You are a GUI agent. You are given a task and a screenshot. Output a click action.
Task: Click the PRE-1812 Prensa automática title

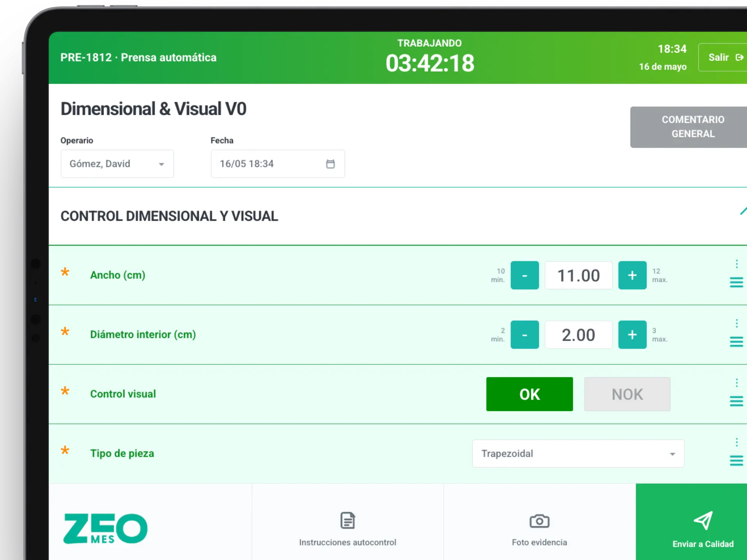click(138, 58)
